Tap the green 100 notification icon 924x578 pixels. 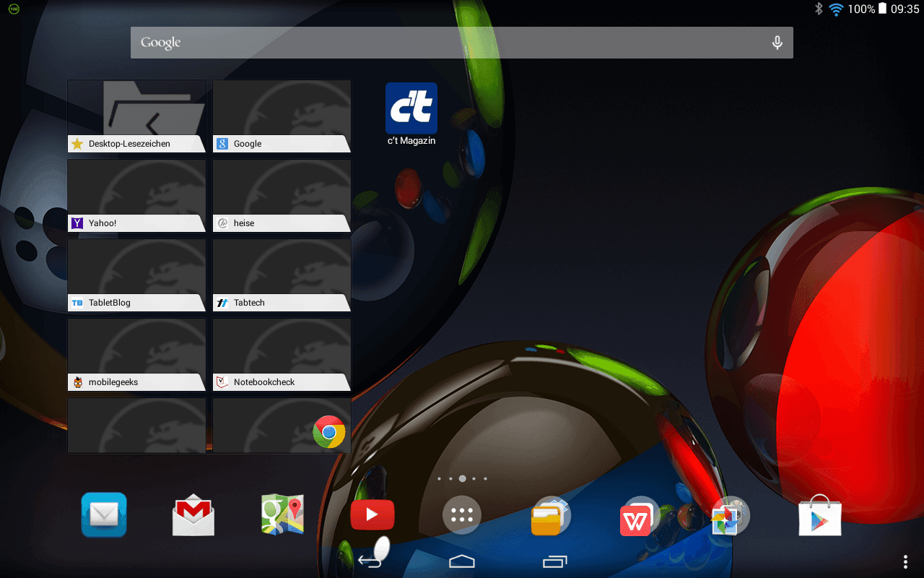click(x=14, y=9)
